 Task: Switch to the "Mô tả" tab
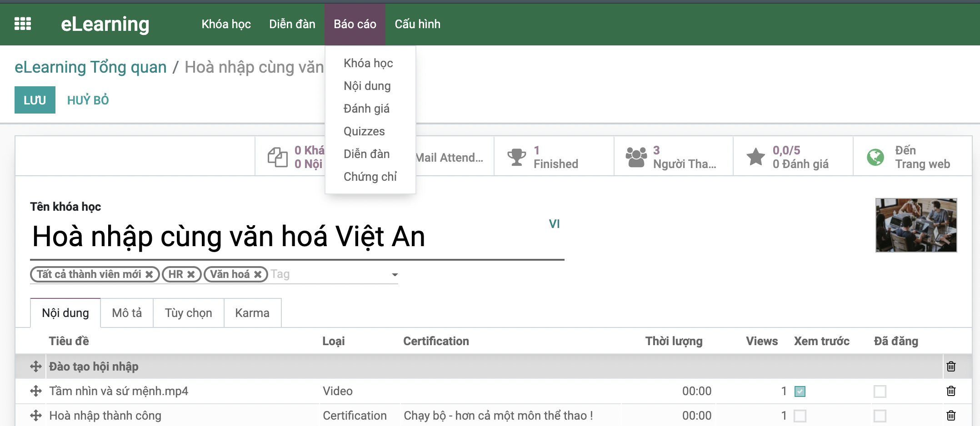[126, 312]
